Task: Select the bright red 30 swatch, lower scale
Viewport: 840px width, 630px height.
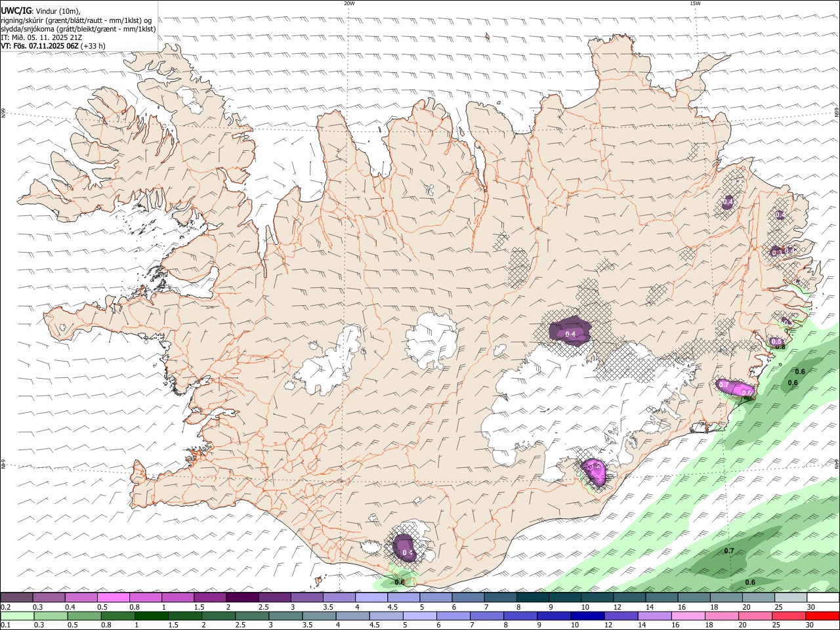Action: pos(822,616)
